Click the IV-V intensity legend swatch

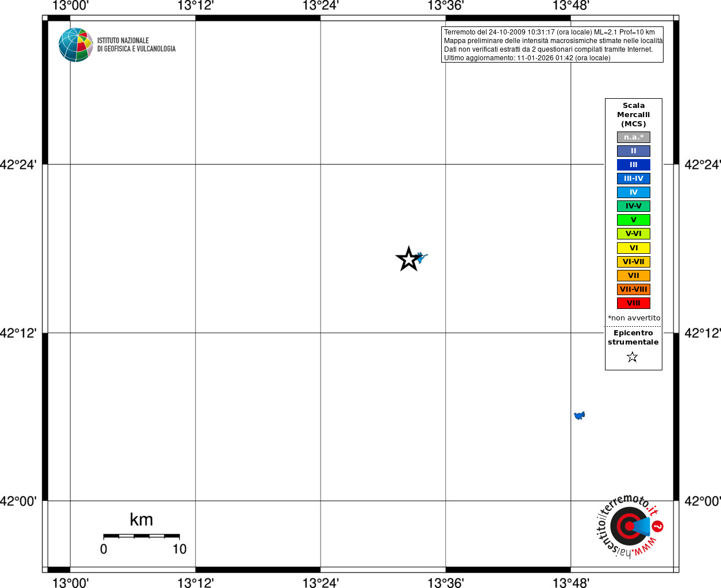point(634,206)
